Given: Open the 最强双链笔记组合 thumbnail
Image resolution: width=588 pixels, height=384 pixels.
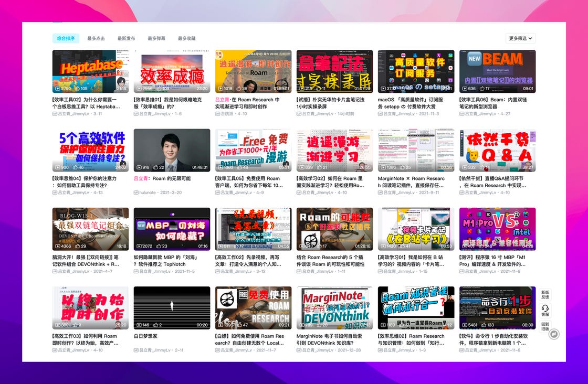Looking at the screenshot, I should [x=90, y=229].
